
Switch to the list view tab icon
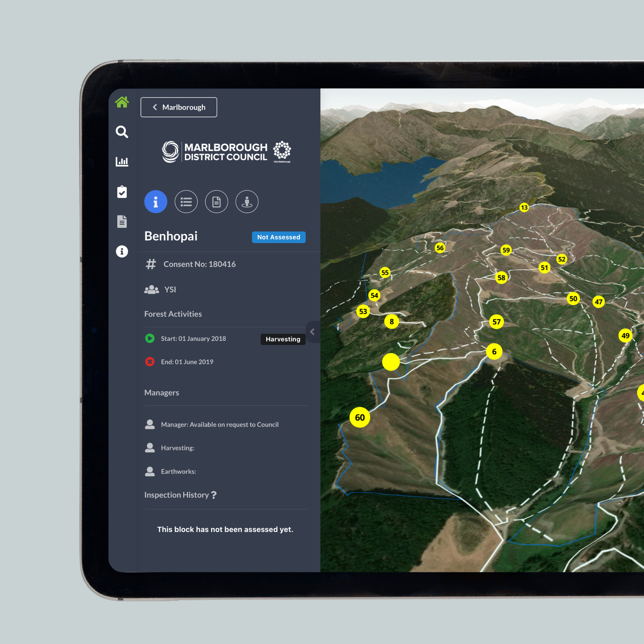[186, 202]
